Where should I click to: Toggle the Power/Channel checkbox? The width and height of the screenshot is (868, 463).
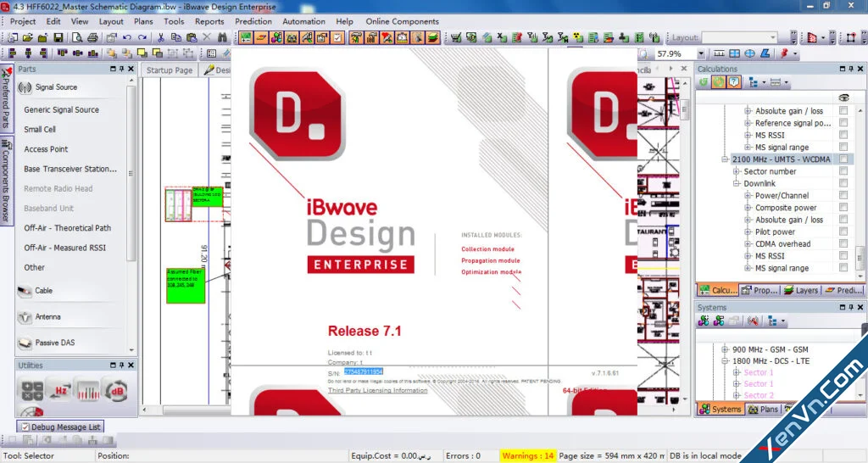[843, 195]
